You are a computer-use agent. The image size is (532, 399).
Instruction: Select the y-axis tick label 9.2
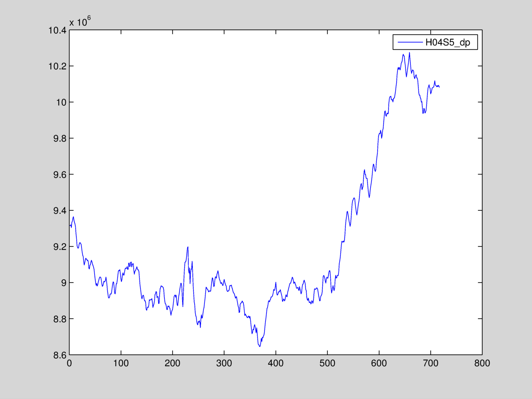(x=60, y=247)
